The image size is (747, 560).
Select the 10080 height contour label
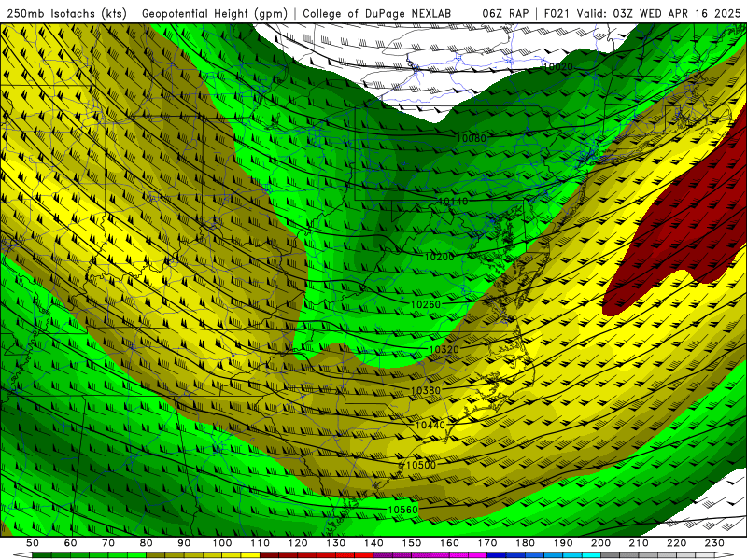pyautogui.click(x=472, y=138)
